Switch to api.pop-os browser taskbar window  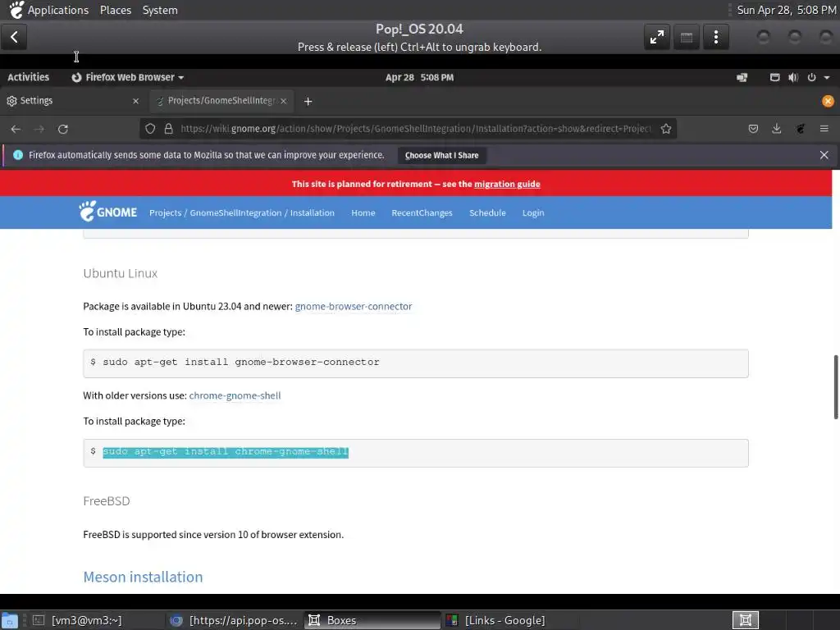pos(234,620)
